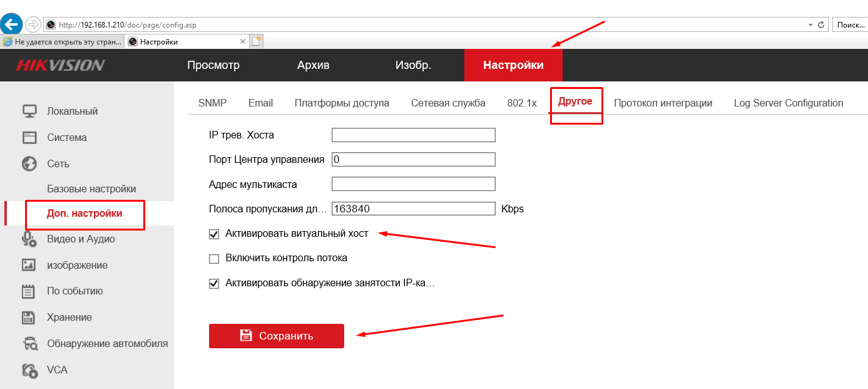Switch to the Архив menu item

click(x=314, y=65)
